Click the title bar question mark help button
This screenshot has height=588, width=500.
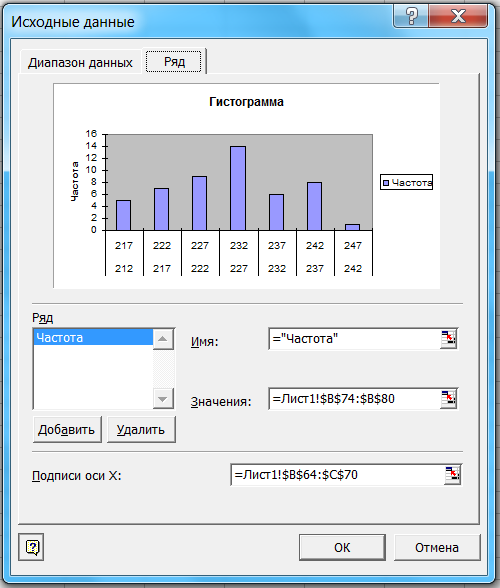411,16
